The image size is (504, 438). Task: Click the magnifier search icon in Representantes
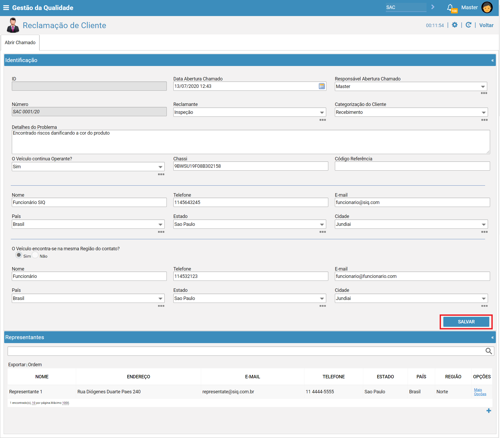coord(489,351)
